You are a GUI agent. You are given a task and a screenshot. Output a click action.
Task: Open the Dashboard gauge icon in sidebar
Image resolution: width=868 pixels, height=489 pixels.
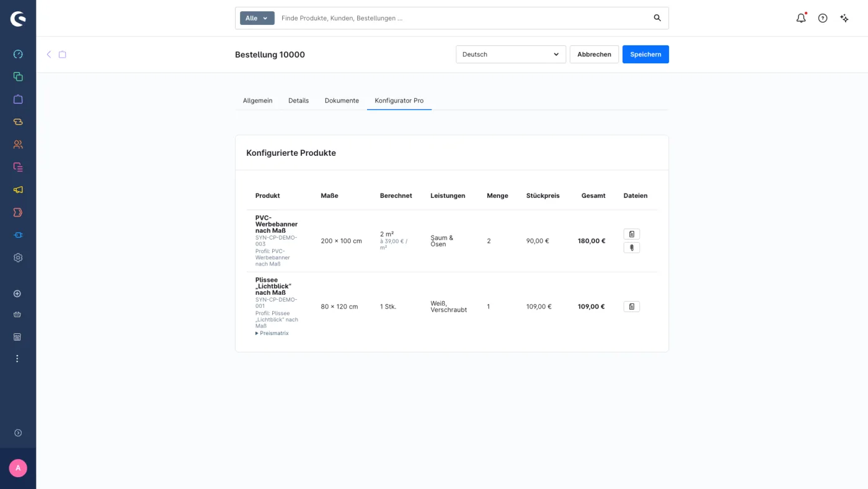pyautogui.click(x=18, y=54)
